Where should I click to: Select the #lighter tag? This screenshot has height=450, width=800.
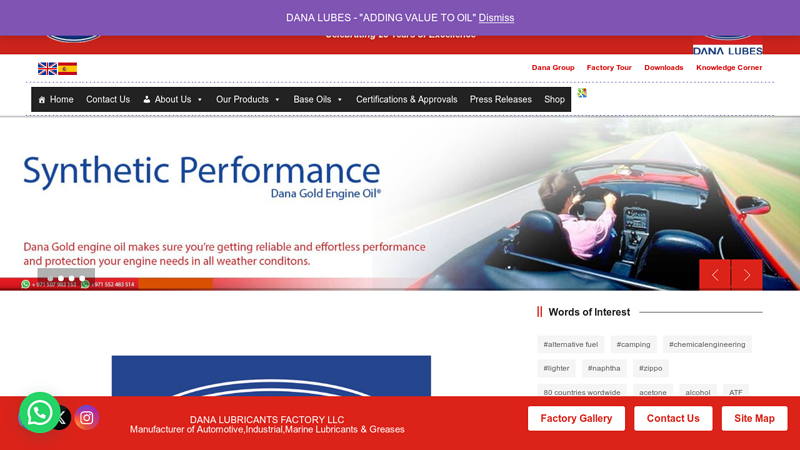pyautogui.click(x=556, y=368)
